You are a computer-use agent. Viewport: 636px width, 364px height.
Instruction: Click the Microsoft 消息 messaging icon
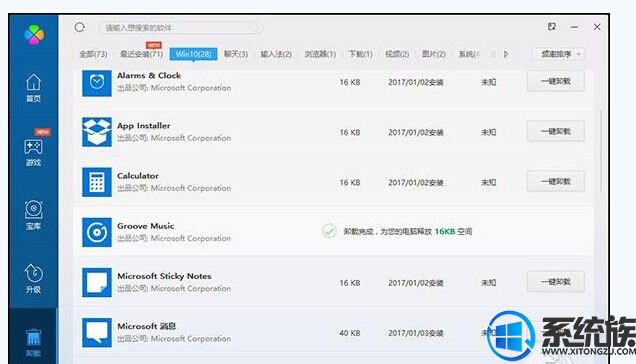tap(97, 333)
